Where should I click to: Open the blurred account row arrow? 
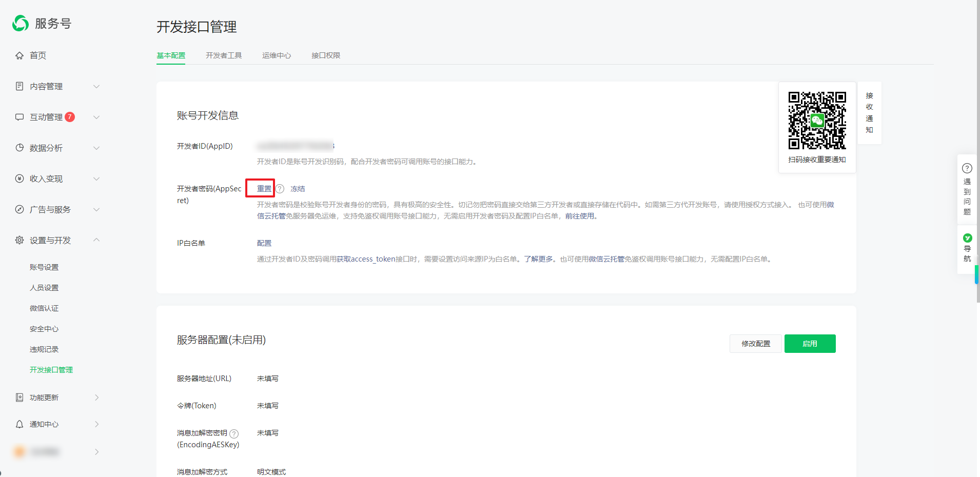click(x=96, y=452)
